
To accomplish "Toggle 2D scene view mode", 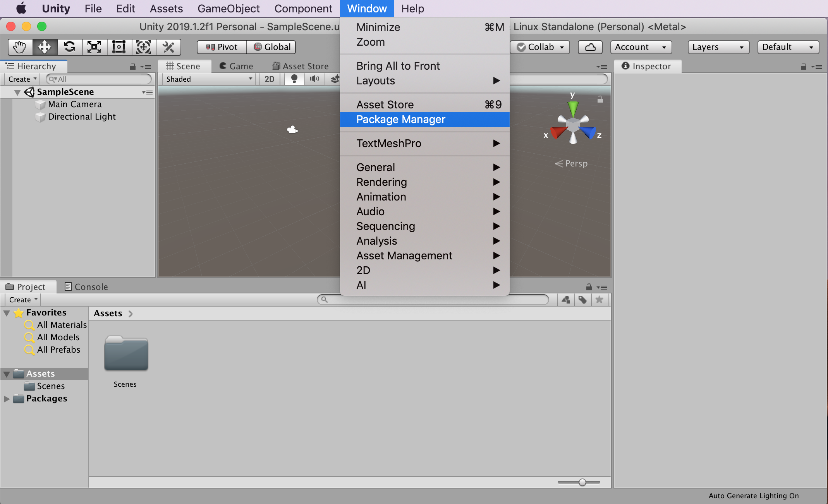I will [269, 79].
